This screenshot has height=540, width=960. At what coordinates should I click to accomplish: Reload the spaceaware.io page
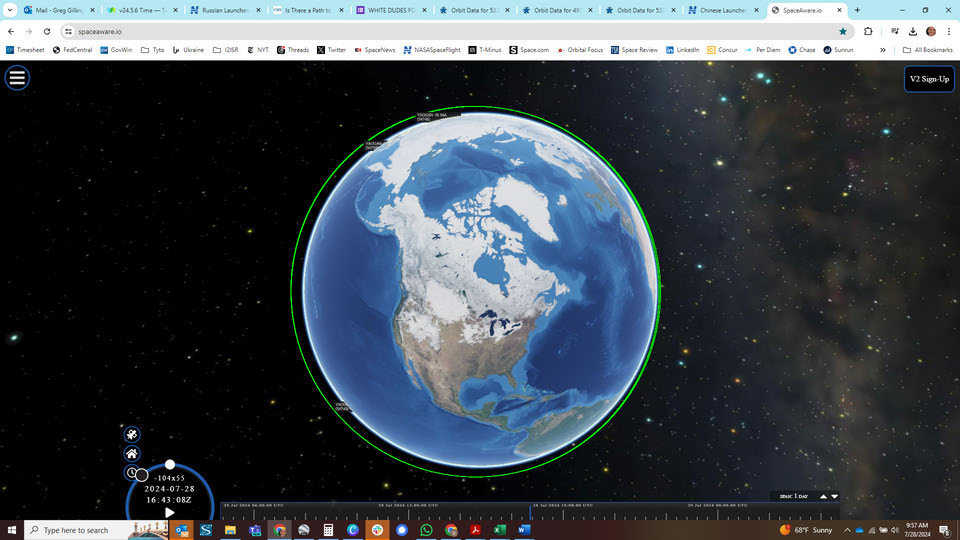(x=47, y=31)
